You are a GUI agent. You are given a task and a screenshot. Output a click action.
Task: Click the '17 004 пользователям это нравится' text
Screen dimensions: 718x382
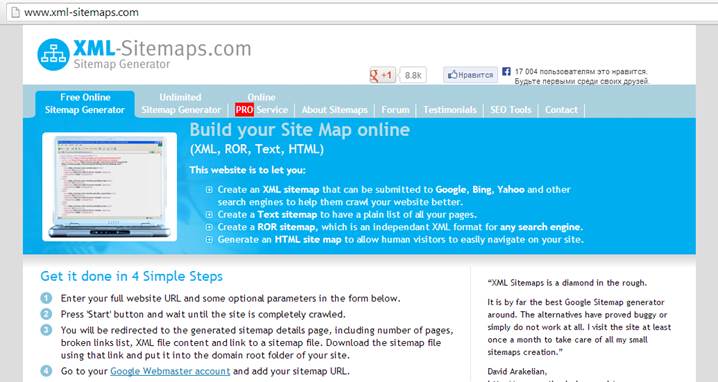(x=581, y=71)
